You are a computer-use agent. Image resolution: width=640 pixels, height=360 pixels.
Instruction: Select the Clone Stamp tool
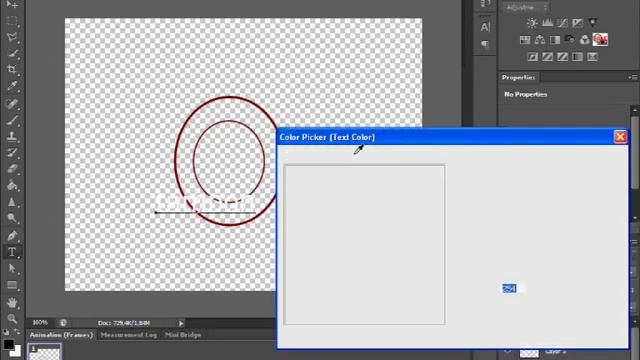12,136
